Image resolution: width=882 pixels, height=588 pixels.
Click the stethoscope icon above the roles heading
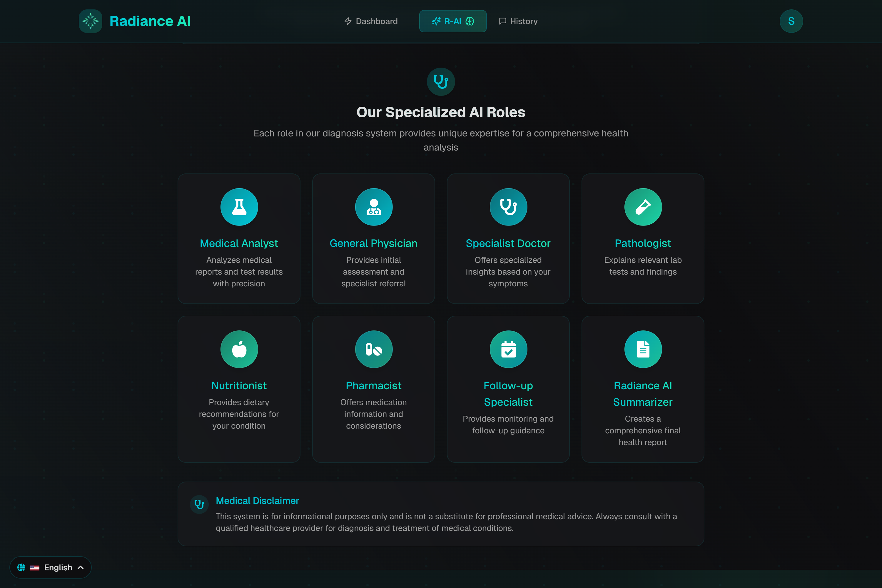click(x=441, y=81)
